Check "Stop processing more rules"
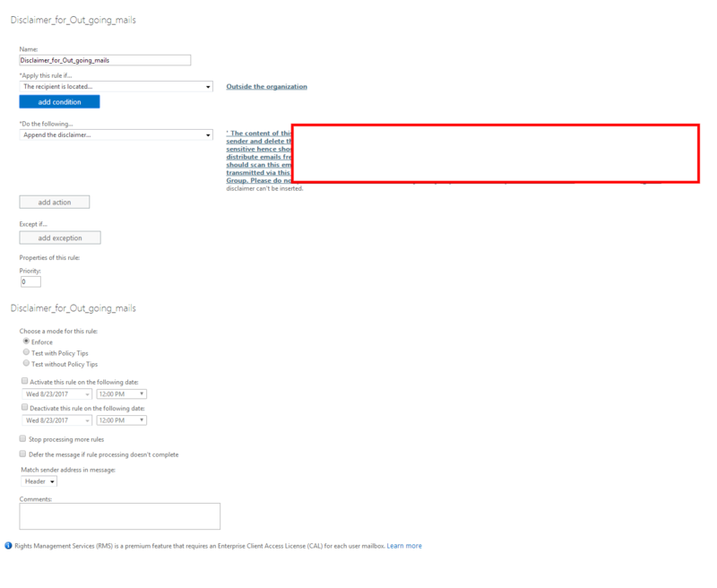Viewport: 717px width, 588px height. [x=22, y=438]
